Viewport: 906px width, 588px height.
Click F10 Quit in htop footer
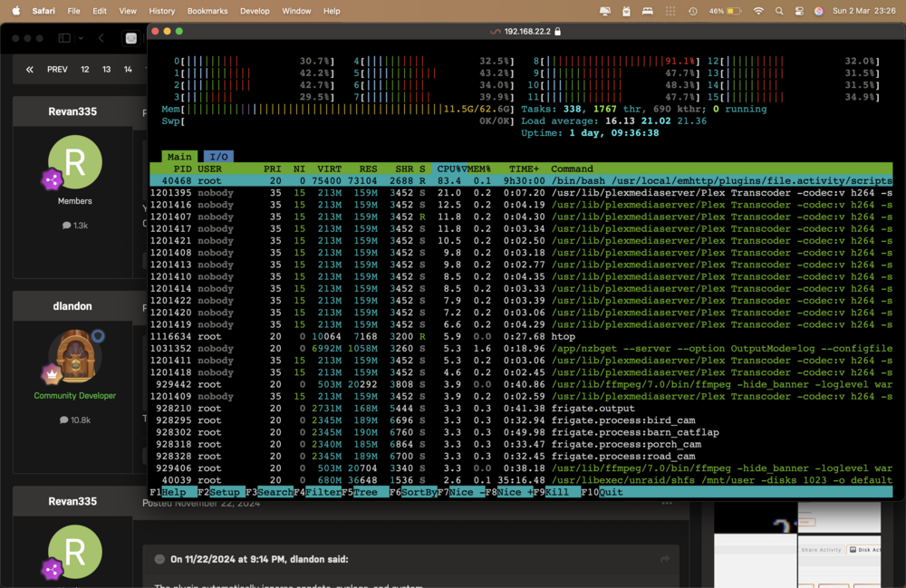pyautogui.click(x=602, y=492)
